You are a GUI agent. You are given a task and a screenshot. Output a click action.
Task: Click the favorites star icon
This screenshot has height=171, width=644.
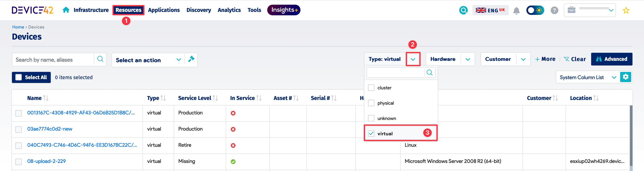[x=626, y=10]
